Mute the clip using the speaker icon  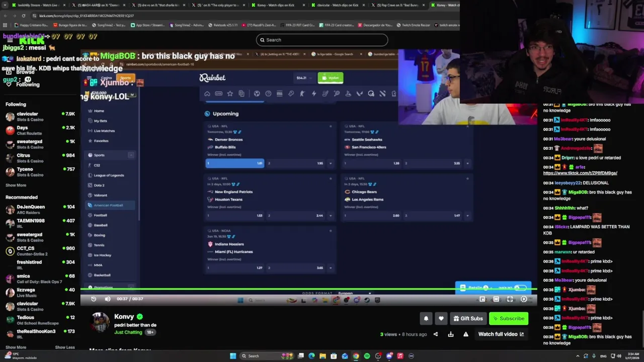107,299
